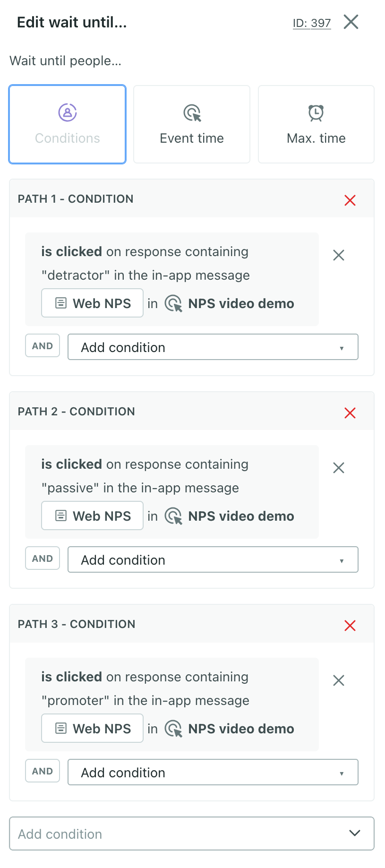The image size is (385, 868).
Task: Delete Path 1 with the red X
Action: [x=350, y=200]
